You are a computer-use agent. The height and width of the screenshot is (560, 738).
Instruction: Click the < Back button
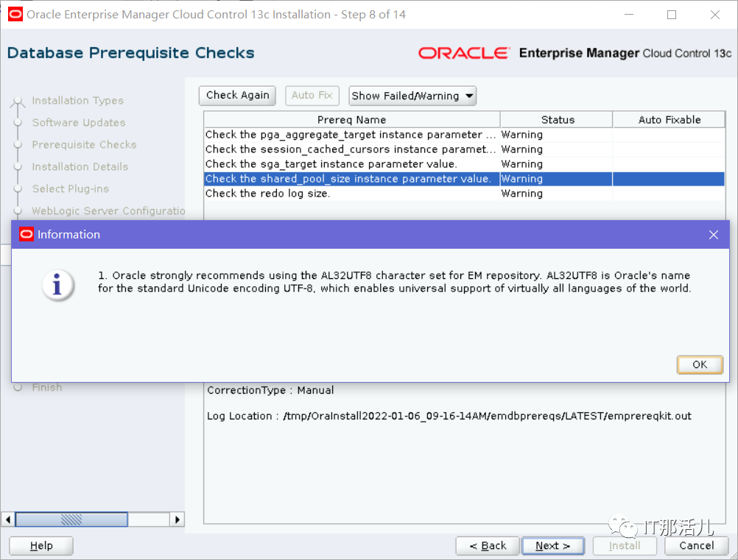488,546
